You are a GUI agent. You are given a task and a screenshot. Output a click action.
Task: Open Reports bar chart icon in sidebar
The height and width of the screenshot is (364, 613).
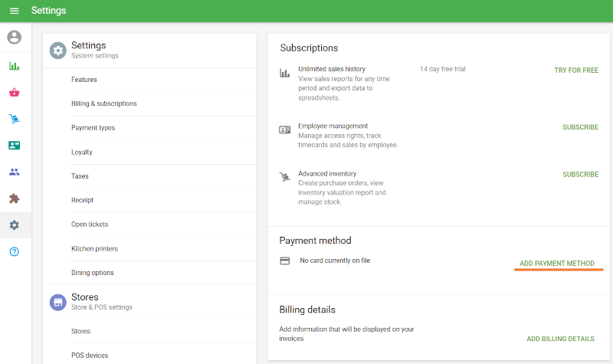click(x=14, y=66)
